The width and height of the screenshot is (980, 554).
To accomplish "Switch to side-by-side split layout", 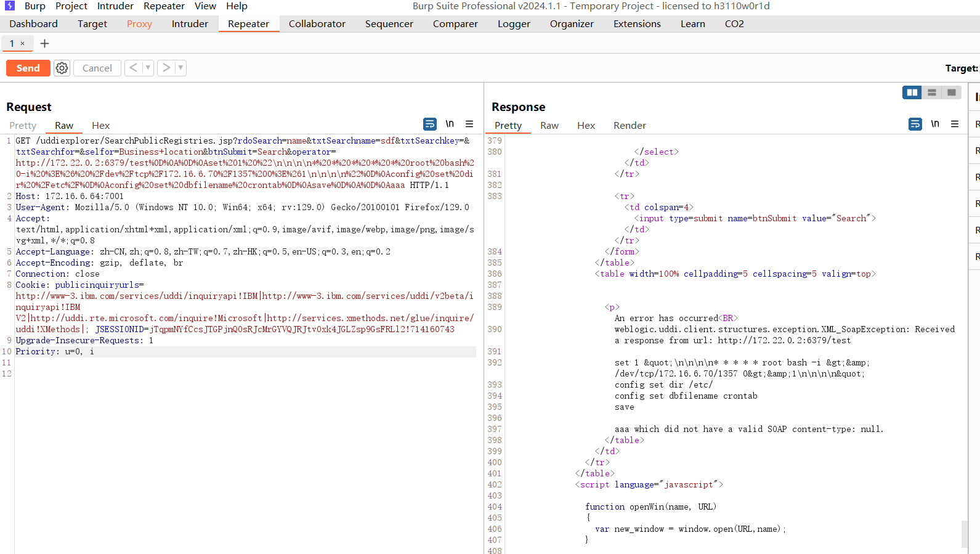I will click(x=912, y=92).
